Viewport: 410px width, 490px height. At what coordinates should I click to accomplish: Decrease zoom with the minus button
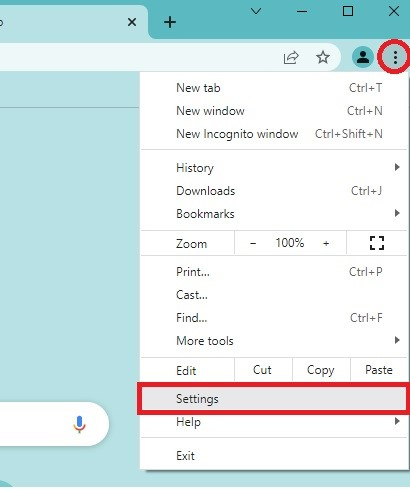[x=253, y=243]
